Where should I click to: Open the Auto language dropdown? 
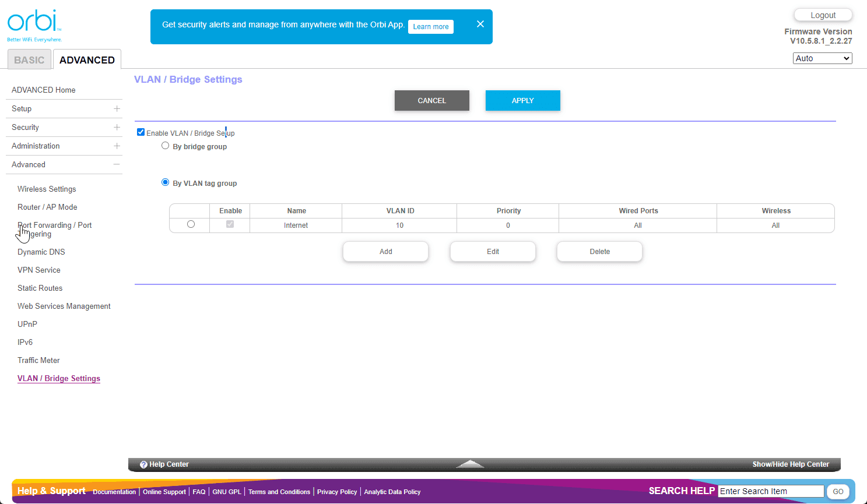[822, 58]
